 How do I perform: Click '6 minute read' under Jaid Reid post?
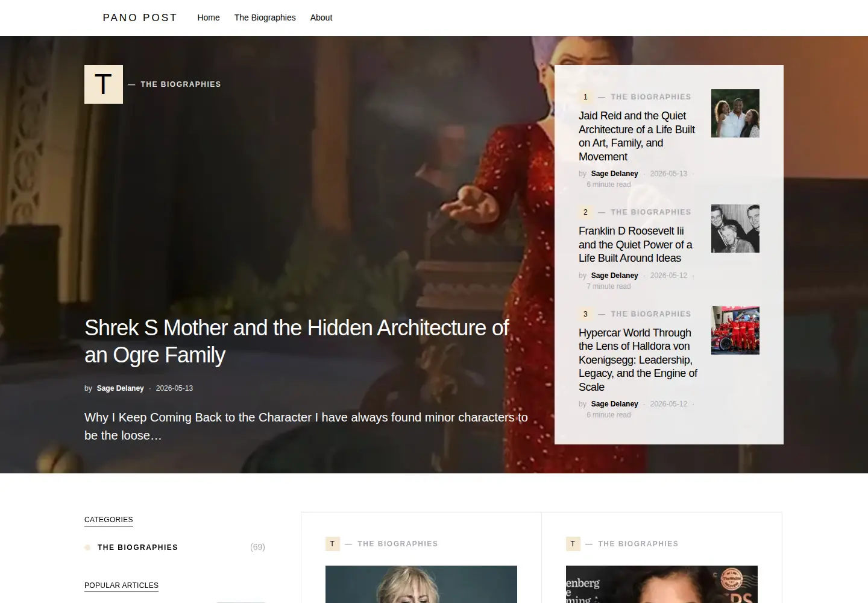609,185
